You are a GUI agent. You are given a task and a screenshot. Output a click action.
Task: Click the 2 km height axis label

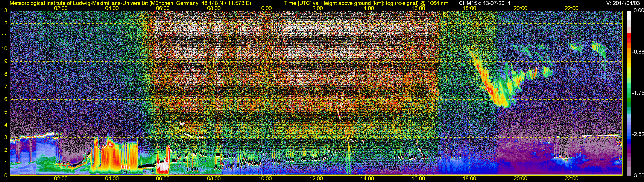coord(6,150)
